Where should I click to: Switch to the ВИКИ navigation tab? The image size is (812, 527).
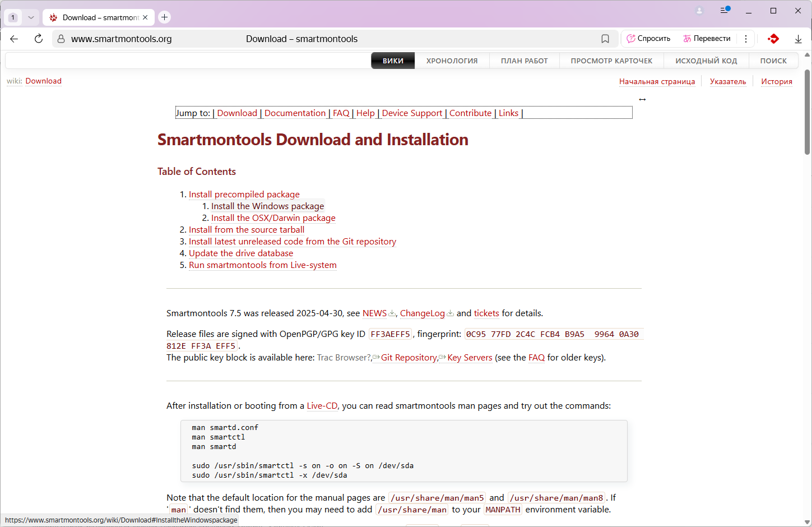(393, 61)
